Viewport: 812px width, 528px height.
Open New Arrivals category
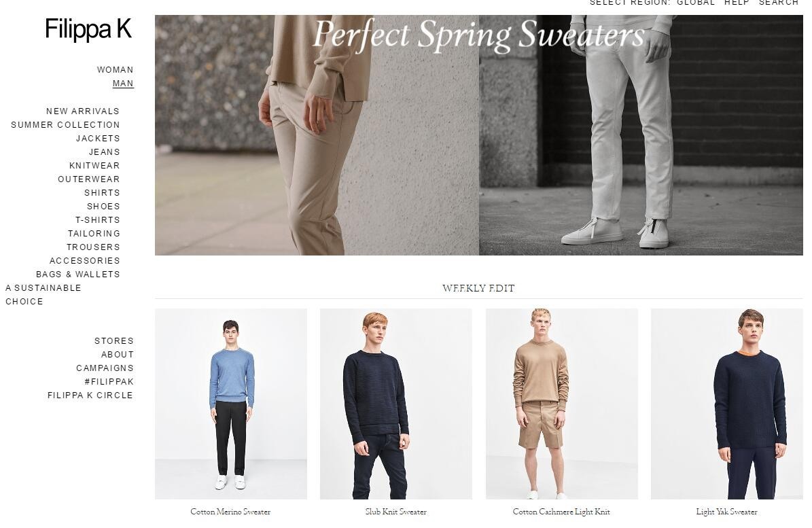83,111
